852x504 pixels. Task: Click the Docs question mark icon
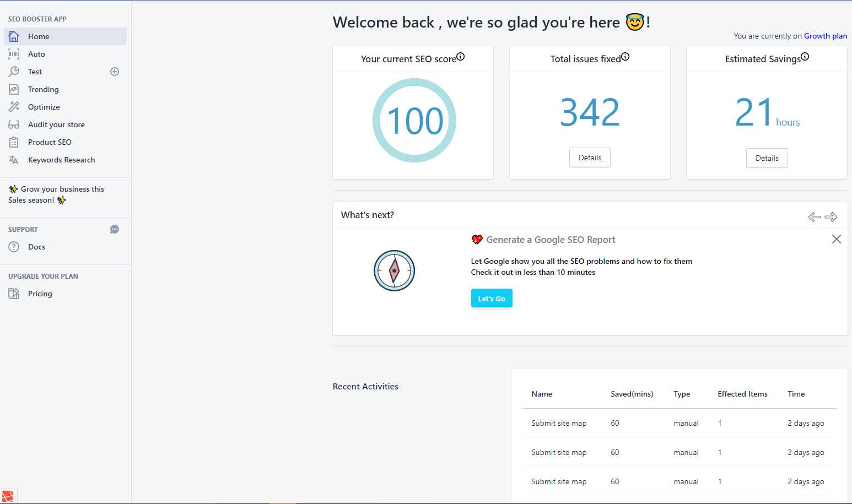[x=14, y=247]
